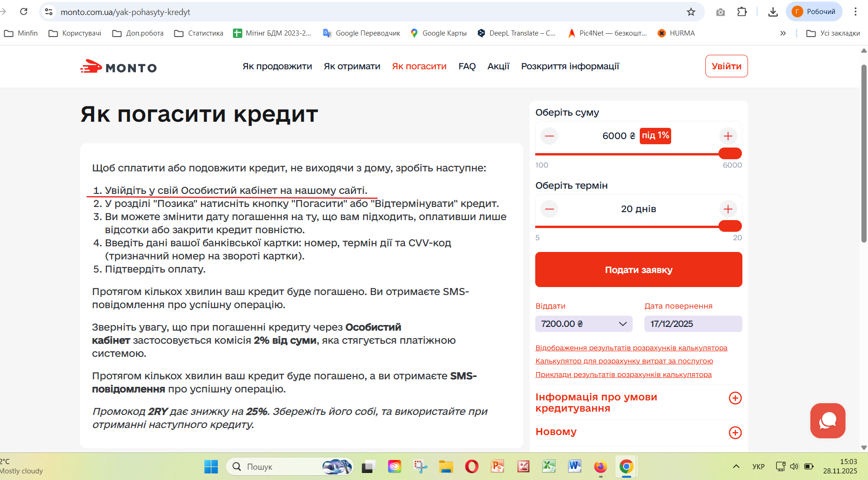The width and height of the screenshot is (868, 480).
Task: Open Excel from taskbar
Action: coord(549,466)
